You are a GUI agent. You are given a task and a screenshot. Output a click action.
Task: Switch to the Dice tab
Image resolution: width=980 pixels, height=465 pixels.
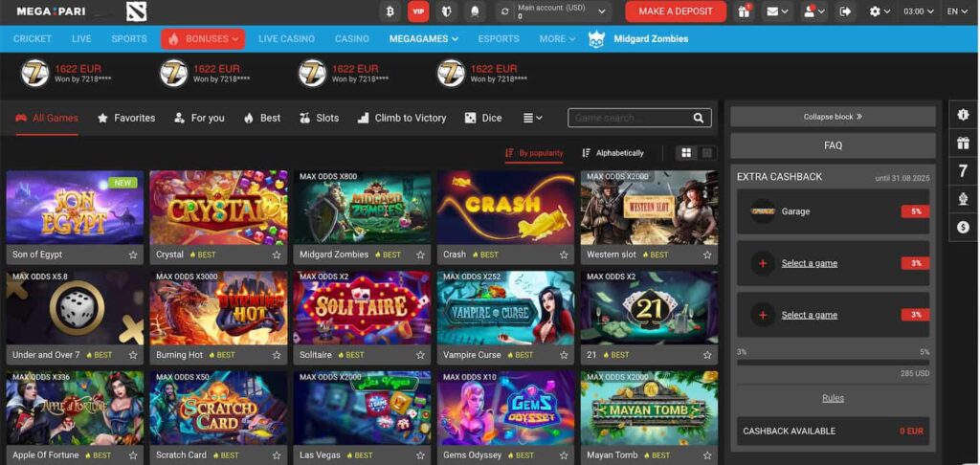tap(483, 118)
